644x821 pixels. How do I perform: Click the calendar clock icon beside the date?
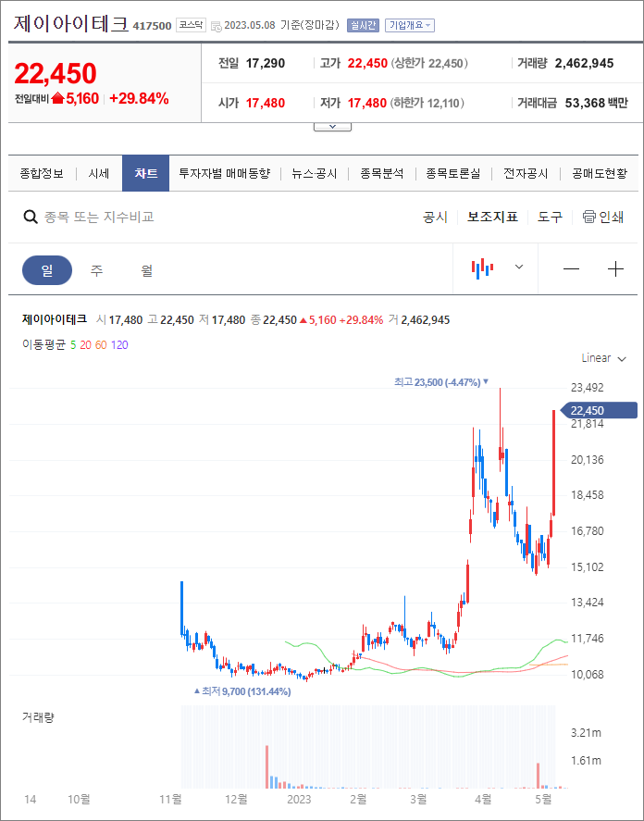coord(216,26)
